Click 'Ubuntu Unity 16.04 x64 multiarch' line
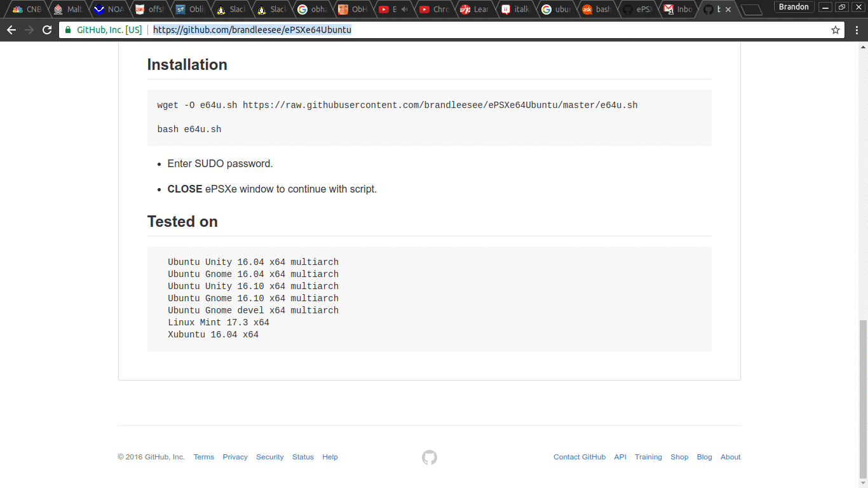Viewport: 868px width, 488px height. [x=253, y=262]
